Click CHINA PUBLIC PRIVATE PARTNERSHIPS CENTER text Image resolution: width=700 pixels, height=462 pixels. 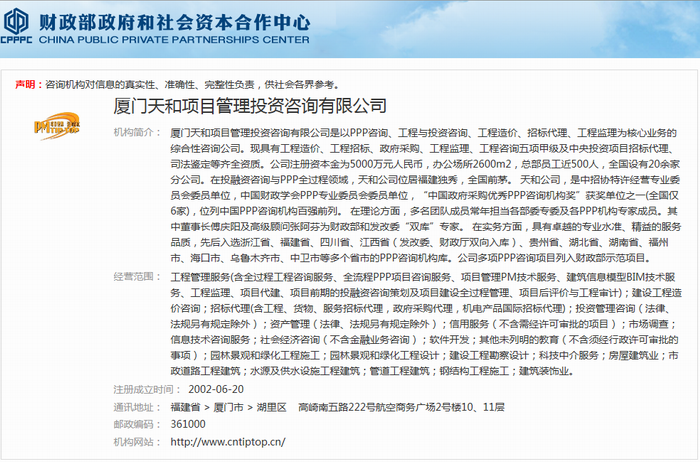pyautogui.click(x=174, y=40)
